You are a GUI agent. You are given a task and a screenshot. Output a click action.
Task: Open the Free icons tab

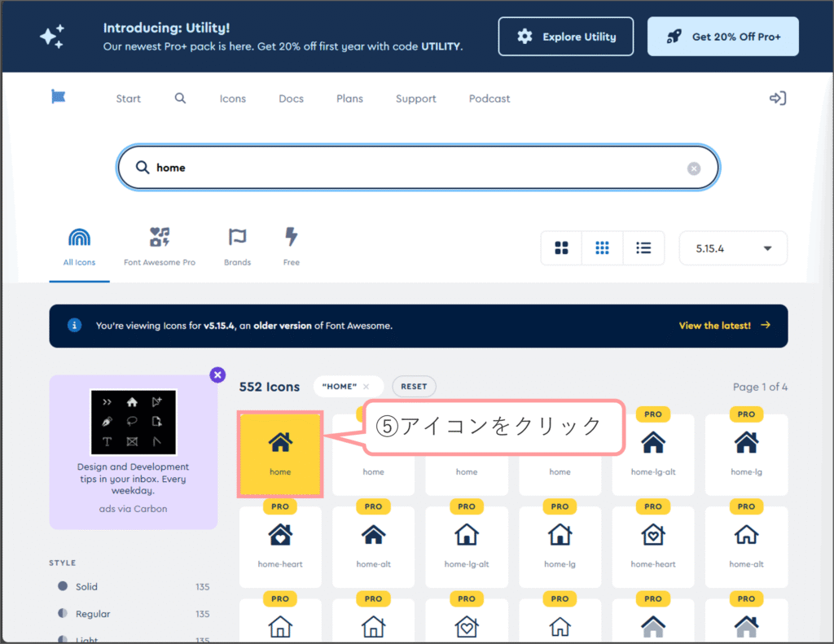292,247
